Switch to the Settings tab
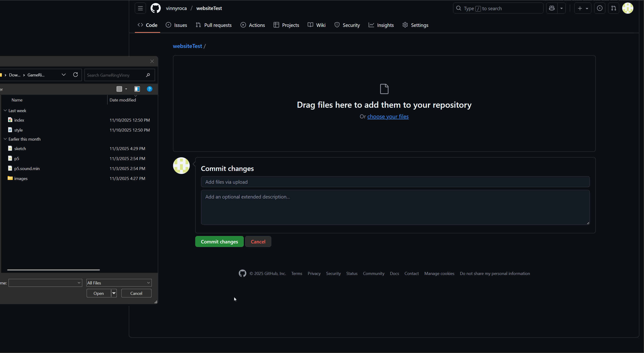644x353 pixels. point(415,25)
